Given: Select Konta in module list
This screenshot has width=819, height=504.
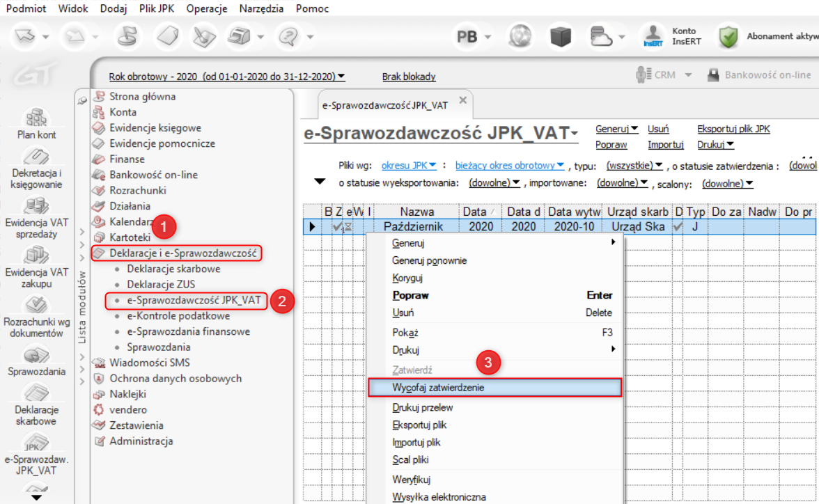Looking at the screenshot, I should click(x=123, y=112).
